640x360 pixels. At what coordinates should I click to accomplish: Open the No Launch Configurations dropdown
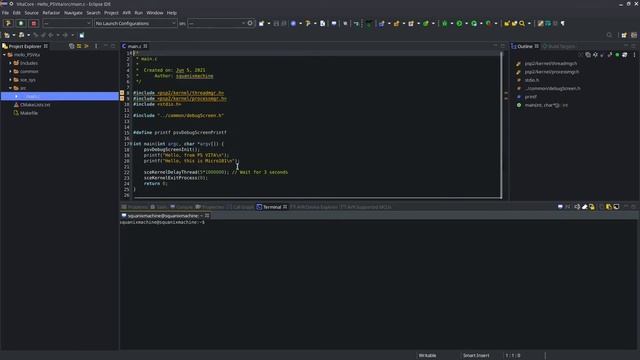point(136,23)
